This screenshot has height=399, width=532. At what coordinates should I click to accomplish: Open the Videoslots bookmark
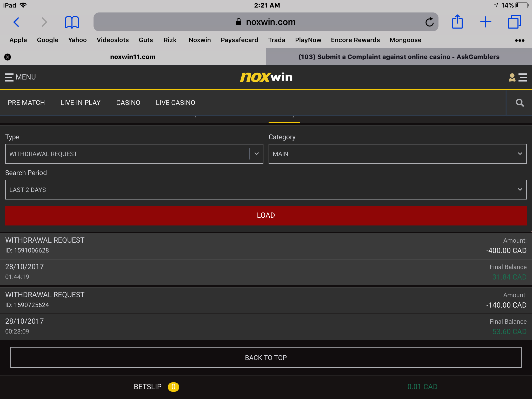[x=113, y=40]
